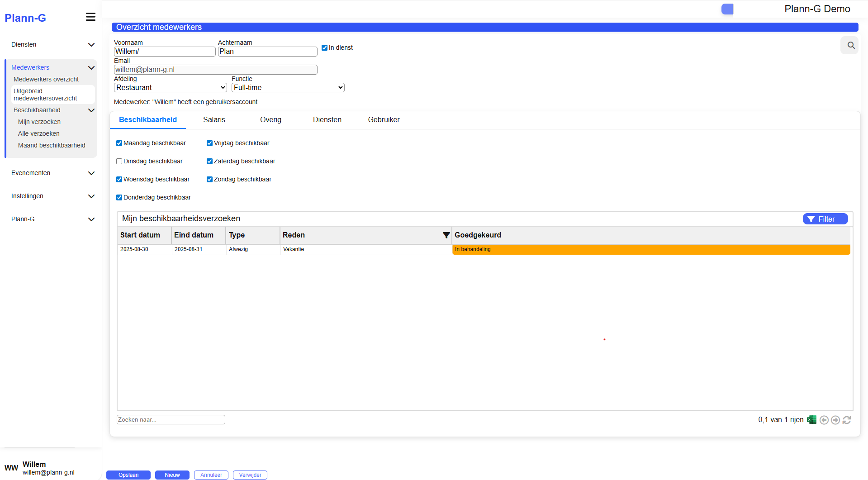Click the blue square header icon

[x=727, y=9]
